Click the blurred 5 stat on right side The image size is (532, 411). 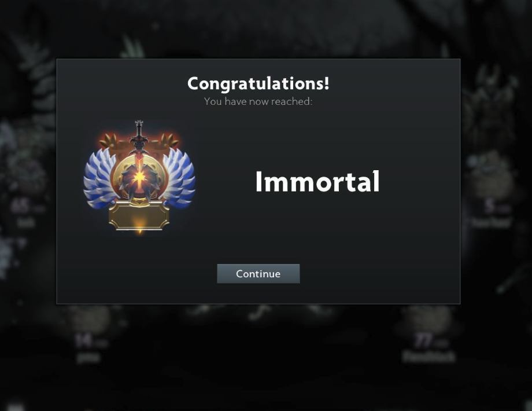click(489, 206)
